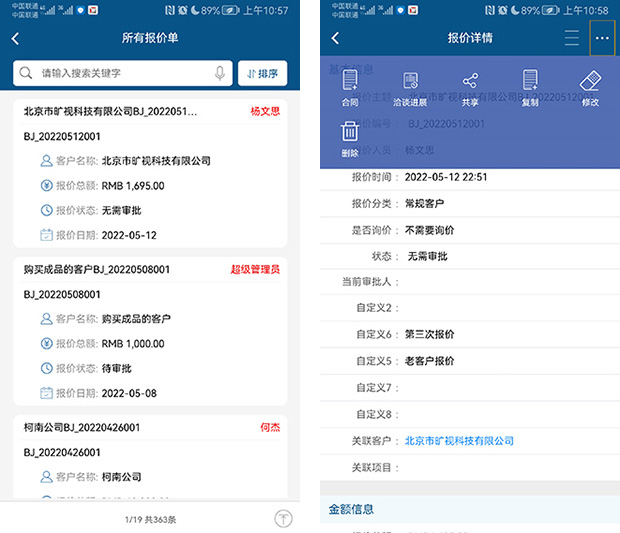The image size is (620, 533).
Task: Toggle the three-dot more actions icon
Action: (x=602, y=38)
